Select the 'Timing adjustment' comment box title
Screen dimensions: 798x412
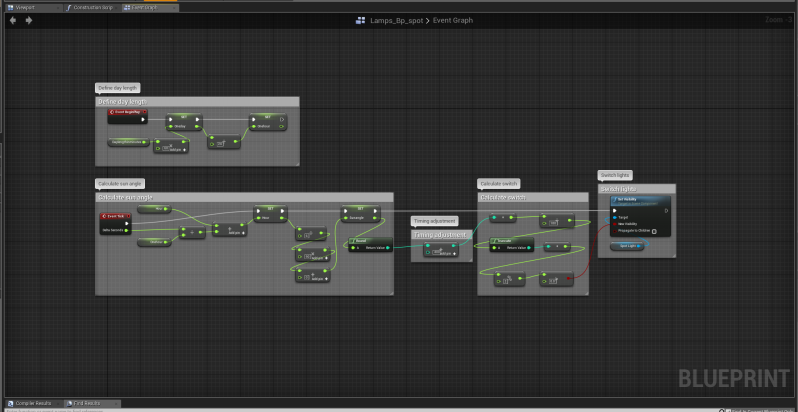(x=440, y=234)
